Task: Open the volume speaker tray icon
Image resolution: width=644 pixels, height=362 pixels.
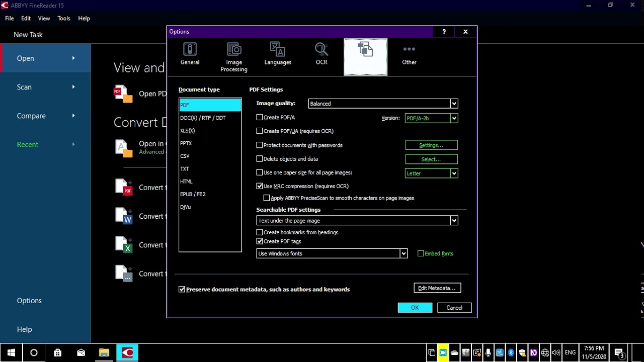Action: [556, 352]
